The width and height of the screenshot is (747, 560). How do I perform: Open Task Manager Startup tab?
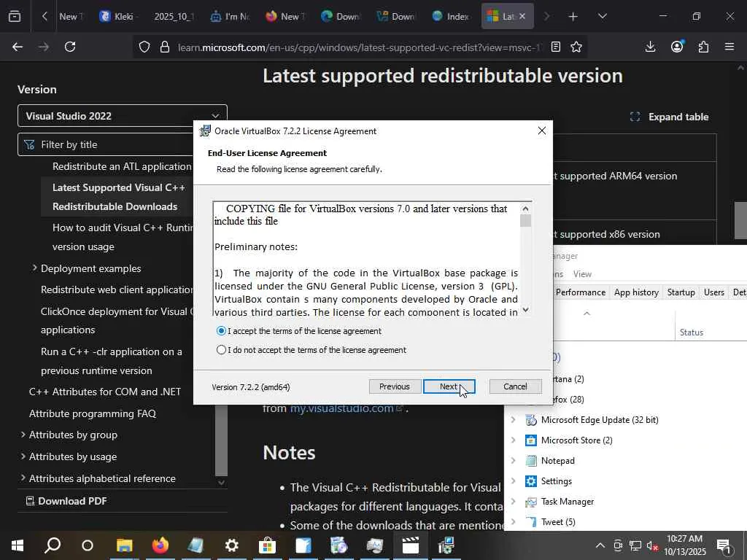(x=681, y=292)
